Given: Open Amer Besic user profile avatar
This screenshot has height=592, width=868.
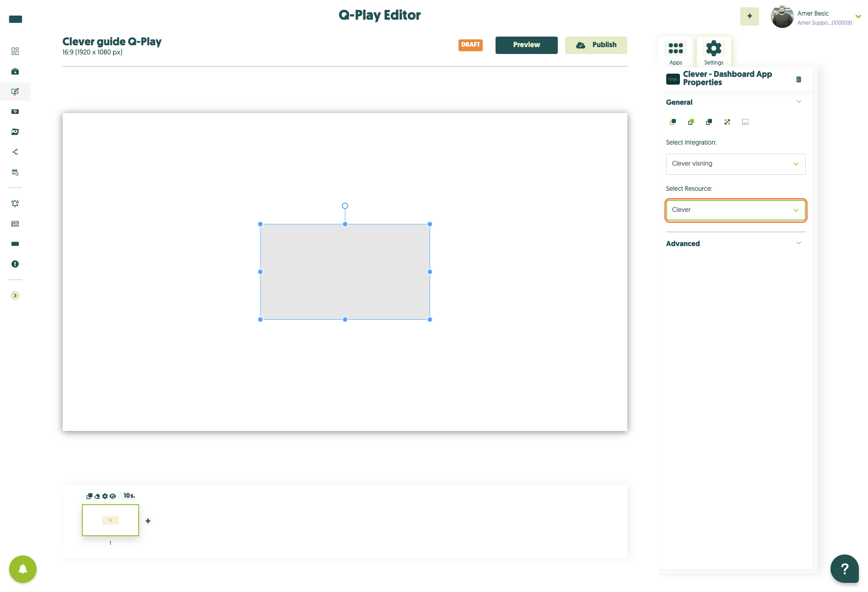Looking at the screenshot, I should [x=782, y=17].
